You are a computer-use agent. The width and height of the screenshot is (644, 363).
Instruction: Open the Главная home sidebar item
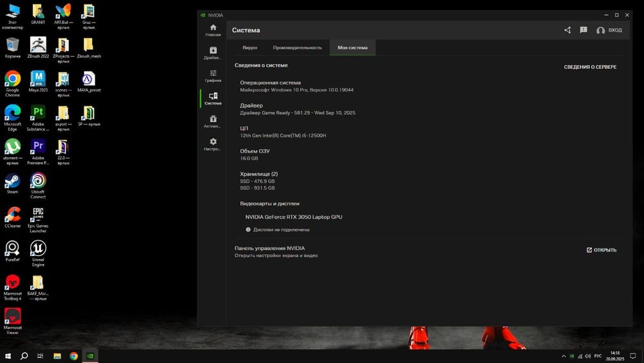click(x=213, y=30)
